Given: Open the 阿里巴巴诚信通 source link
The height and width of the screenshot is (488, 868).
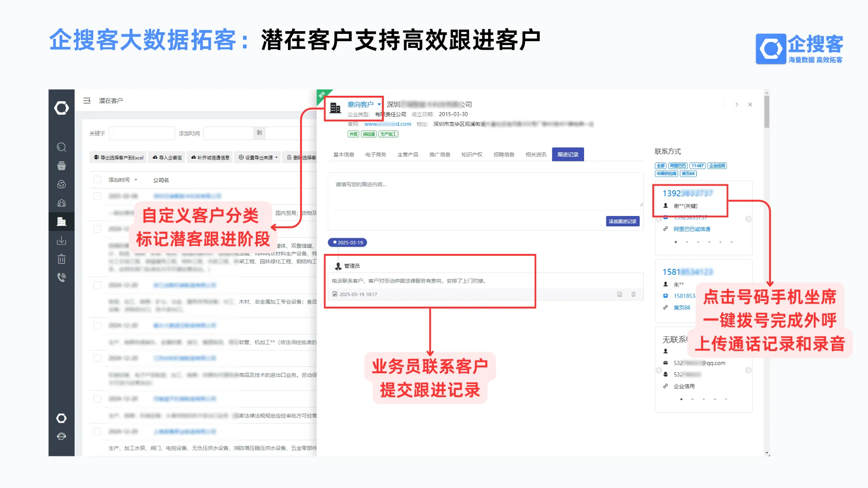Looking at the screenshot, I should pyautogui.click(x=692, y=229).
